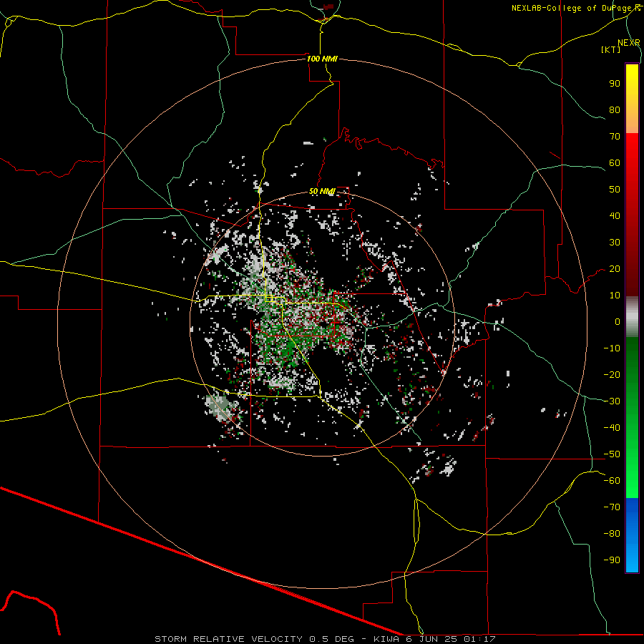This screenshot has width=644, height=644.
Task: Pick the yellow segment of the velocity color bar
Action: pyautogui.click(x=632, y=82)
